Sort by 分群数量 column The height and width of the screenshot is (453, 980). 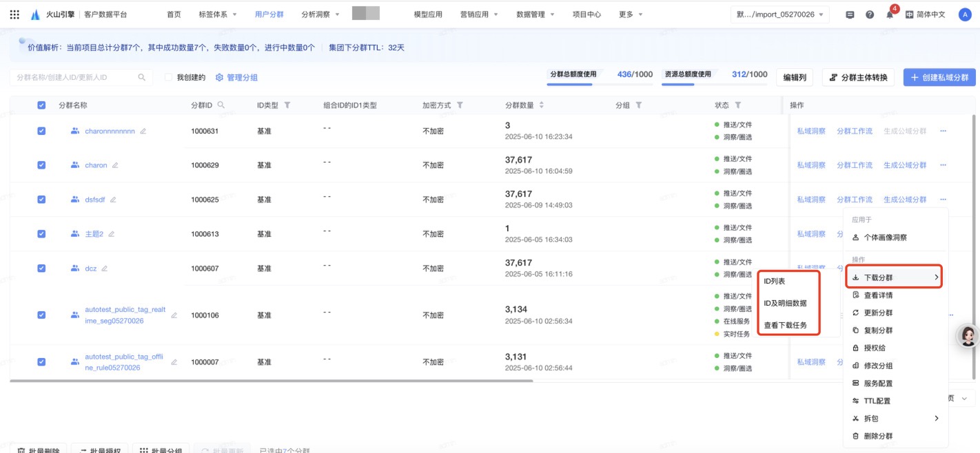pos(541,105)
